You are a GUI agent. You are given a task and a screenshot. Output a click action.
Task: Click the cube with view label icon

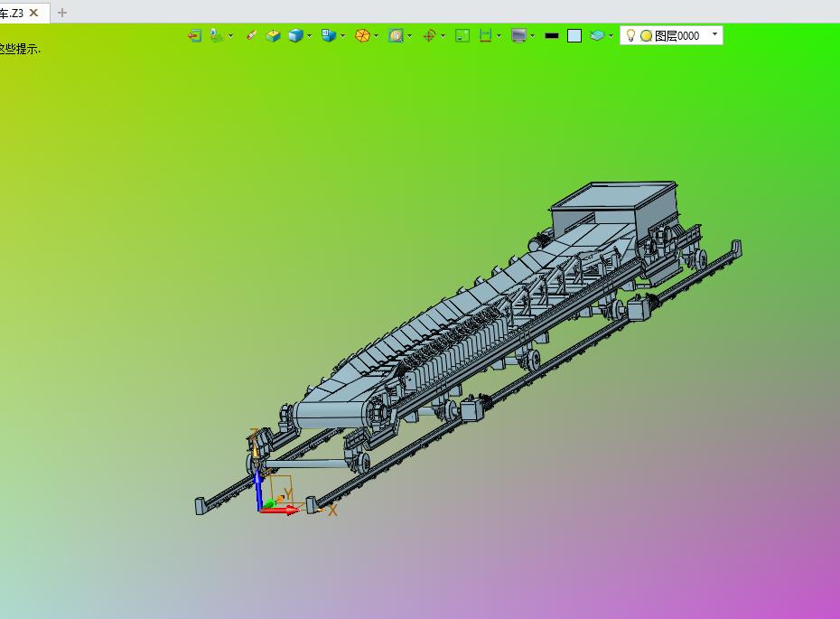(x=329, y=35)
